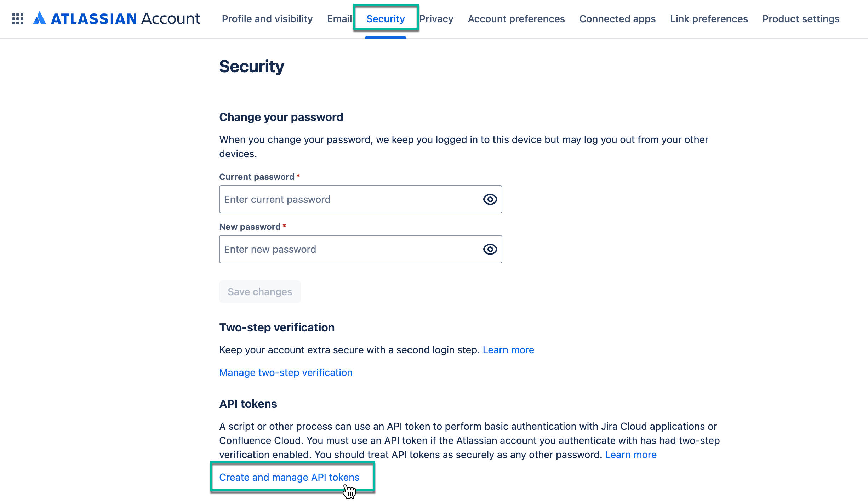868x502 pixels.
Task: Switch to the Profile and visibility tab
Action: click(267, 19)
